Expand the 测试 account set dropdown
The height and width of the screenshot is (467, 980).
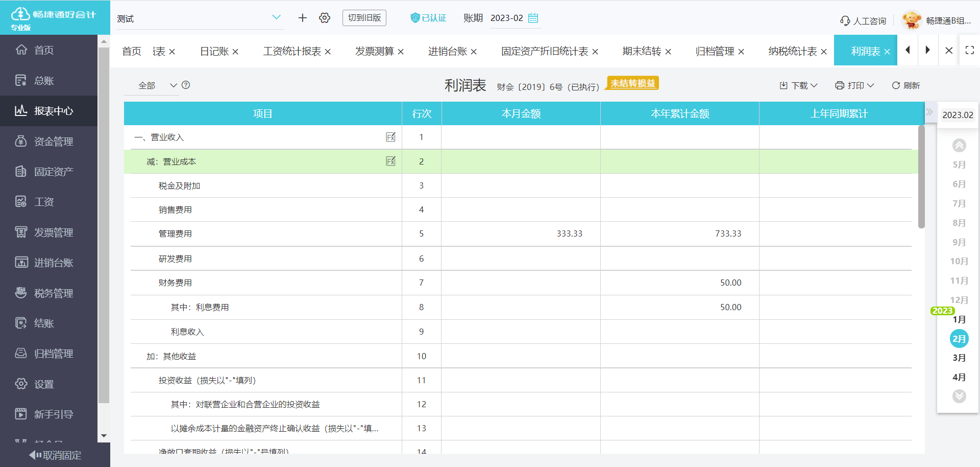point(276,18)
